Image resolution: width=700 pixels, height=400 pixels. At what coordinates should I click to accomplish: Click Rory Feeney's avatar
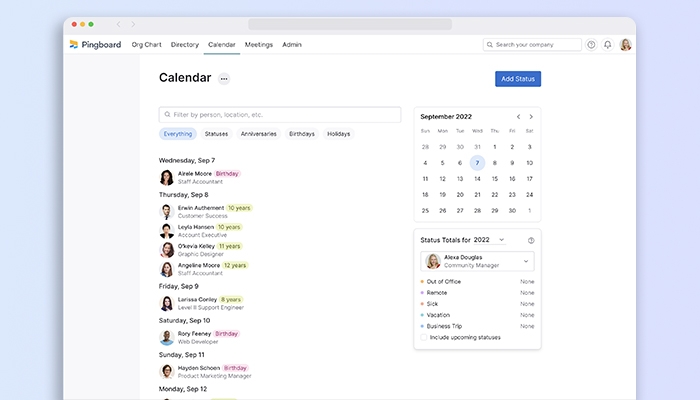(167, 338)
